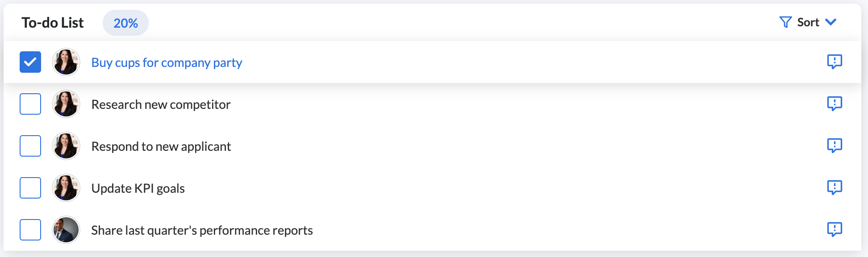Viewport: 868px width, 257px height.
Task: Click the To-do List header
Action: tap(53, 22)
